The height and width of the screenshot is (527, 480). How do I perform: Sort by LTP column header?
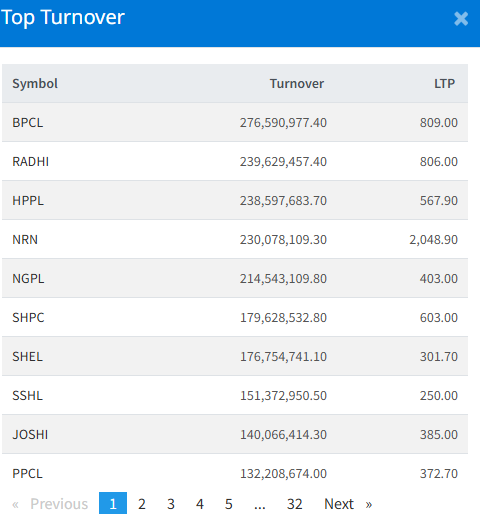(x=444, y=83)
